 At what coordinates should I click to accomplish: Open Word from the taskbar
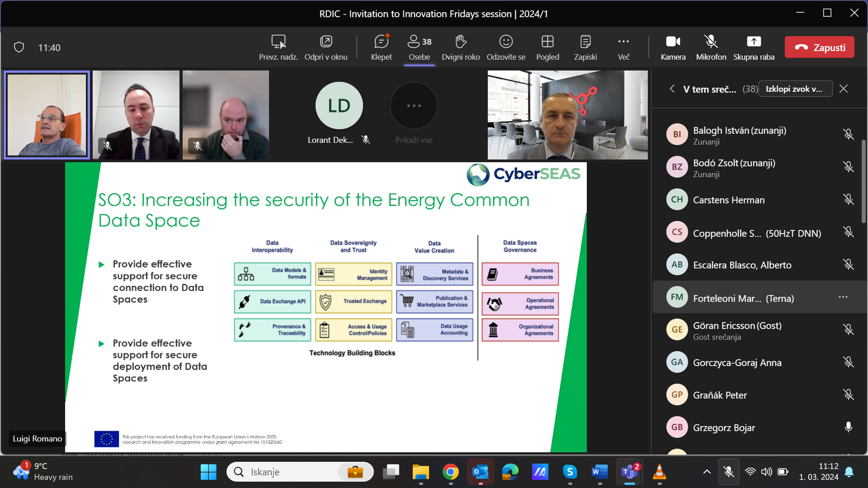599,472
